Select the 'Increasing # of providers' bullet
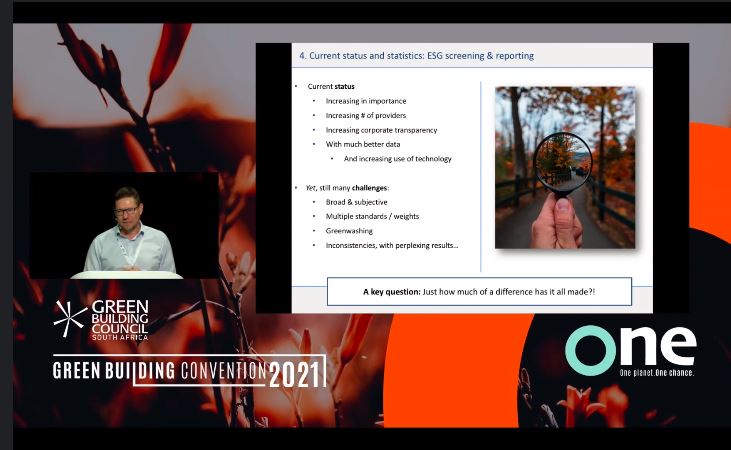 [366, 115]
